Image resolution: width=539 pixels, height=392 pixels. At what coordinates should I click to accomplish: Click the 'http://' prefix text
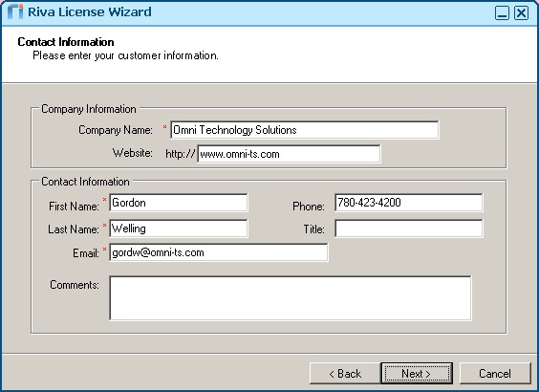point(180,154)
